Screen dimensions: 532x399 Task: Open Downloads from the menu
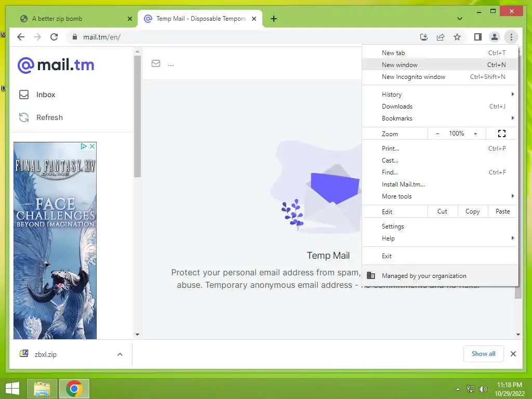click(440, 106)
